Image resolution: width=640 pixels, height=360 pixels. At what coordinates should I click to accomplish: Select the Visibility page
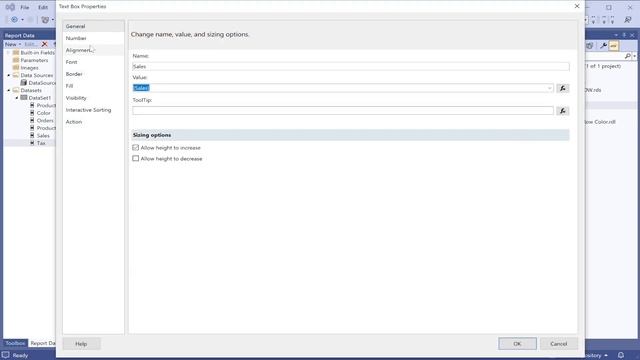coord(93,98)
